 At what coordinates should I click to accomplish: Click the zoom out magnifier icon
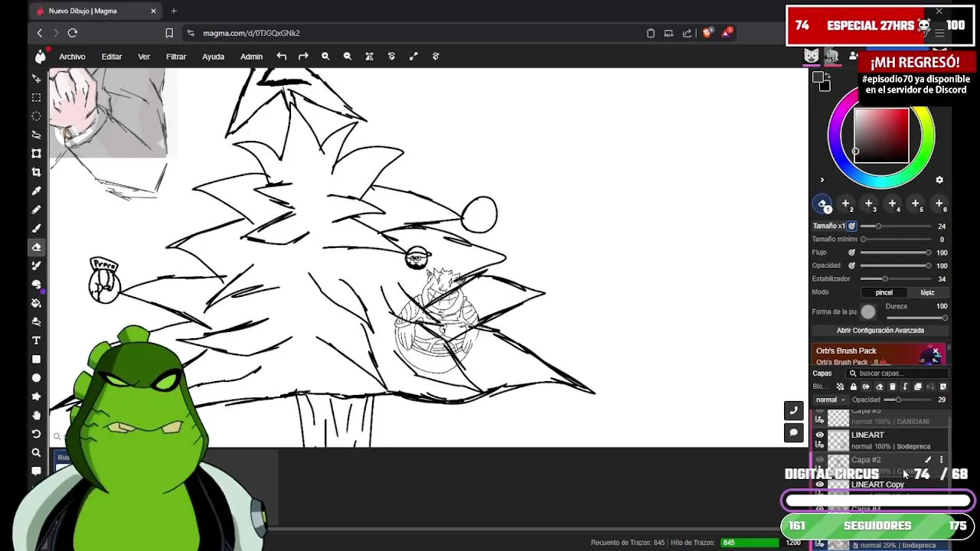[348, 57]
